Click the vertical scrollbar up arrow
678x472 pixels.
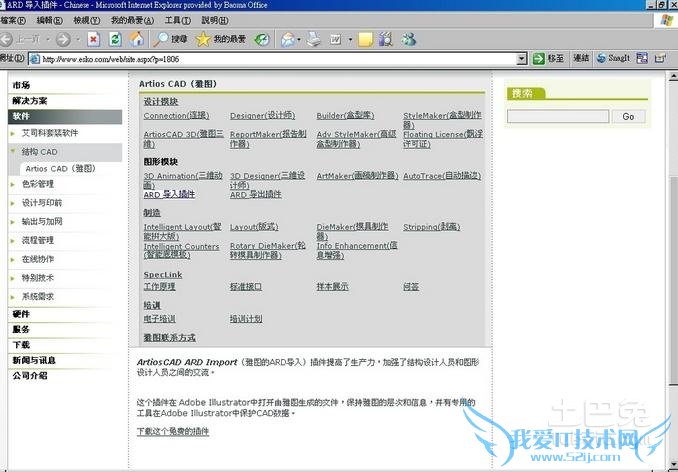673,77
